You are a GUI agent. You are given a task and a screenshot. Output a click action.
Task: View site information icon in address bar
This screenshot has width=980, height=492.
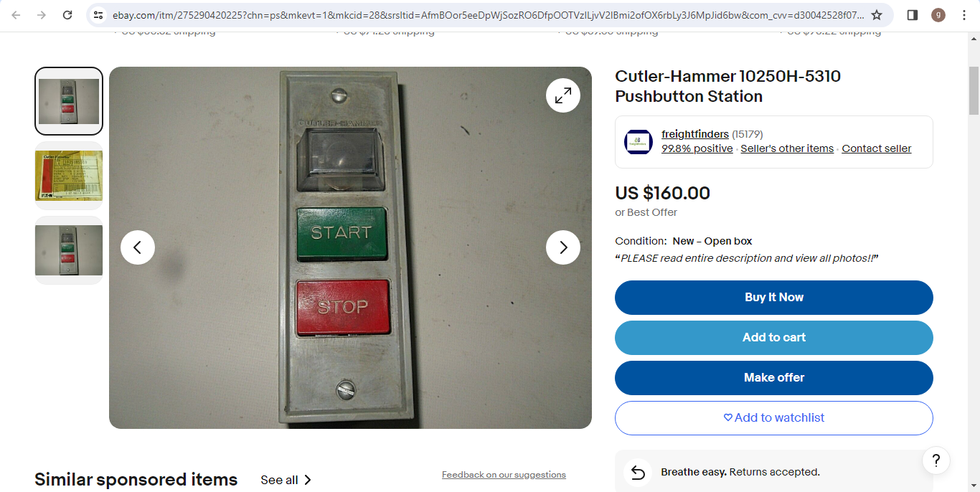coord(99,15)
